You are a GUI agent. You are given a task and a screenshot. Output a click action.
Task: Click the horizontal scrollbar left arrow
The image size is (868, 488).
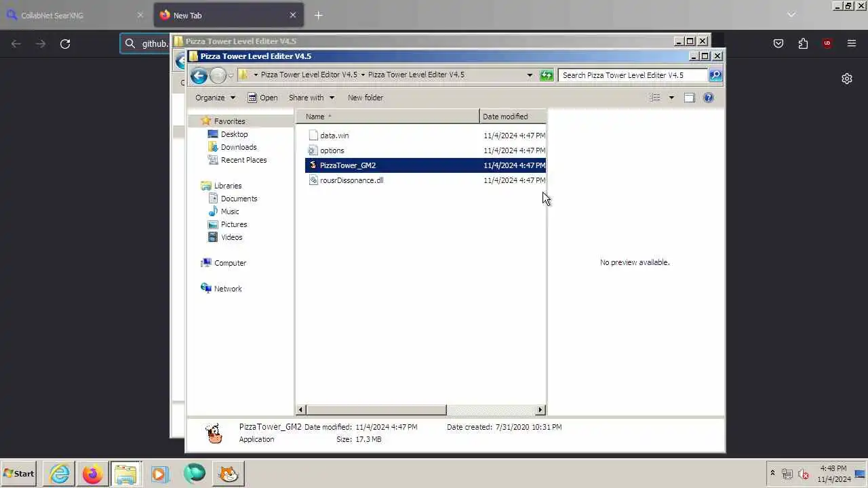click(301, 410)
